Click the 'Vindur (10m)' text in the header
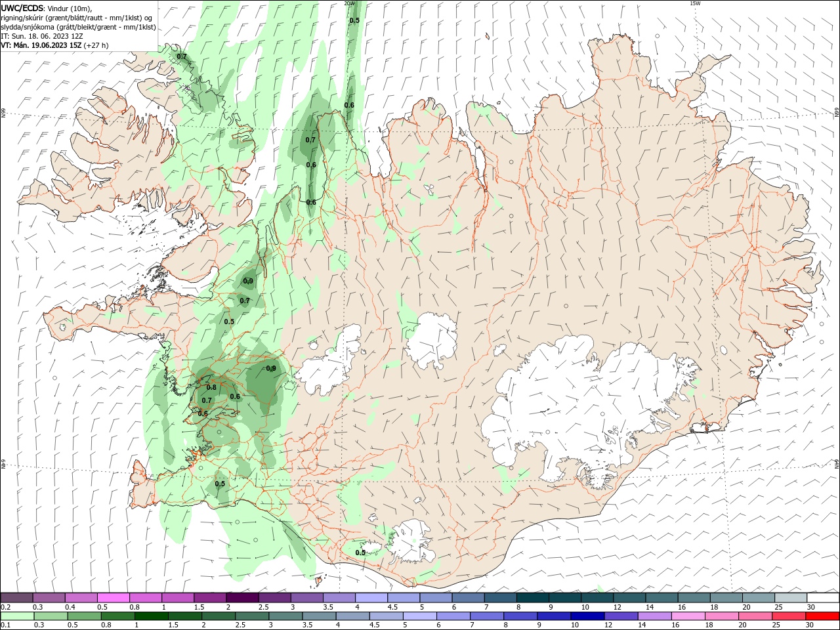840x630 pixels. [70, 8]
